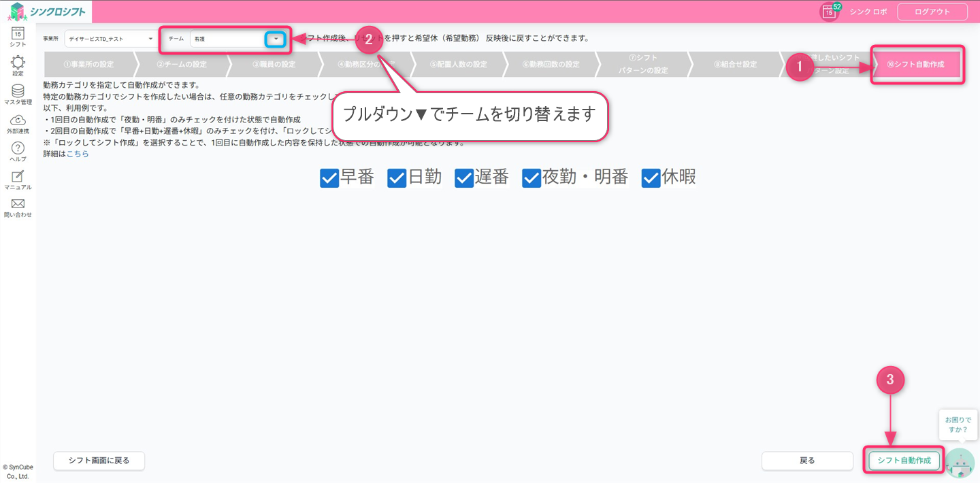
Task: Open マスタ管理 database icon
Action: click(x=18, y=92)
